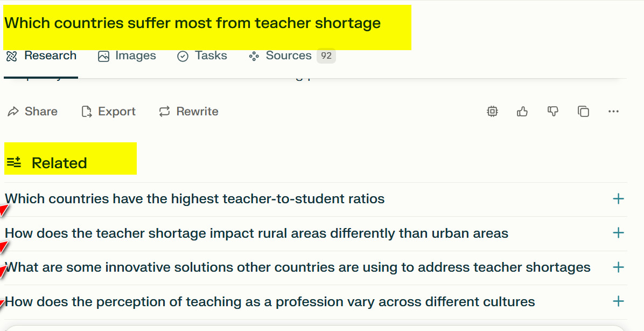Screen dimensions: 644x331
Task: Switch to the Images tab
Action: [x=127, y=56]
